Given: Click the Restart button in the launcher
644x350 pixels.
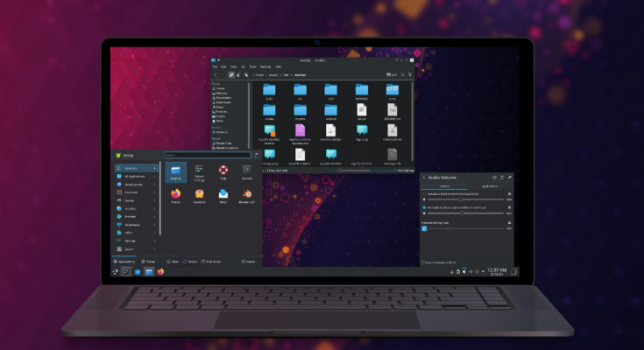Looking at the screenshot, I should coord(191,261).
